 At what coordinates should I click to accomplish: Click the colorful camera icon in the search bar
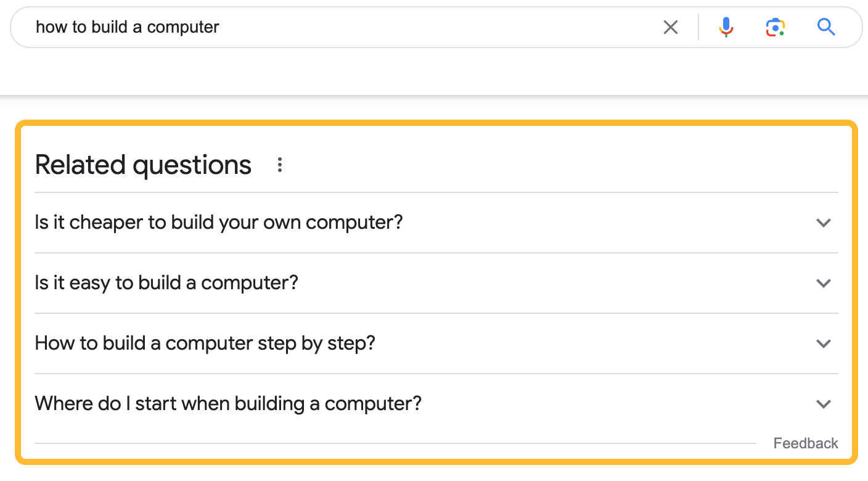point(775,27)
